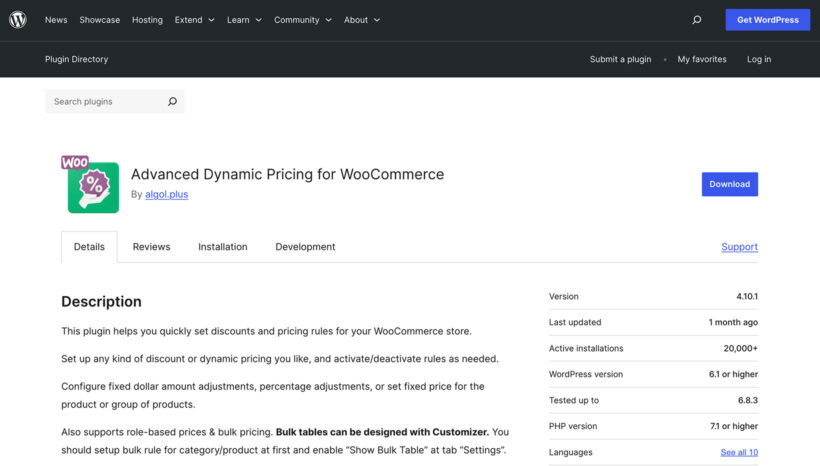This screenshot has width=820, height=466.
Task: Click the plugin search submit magnifier icon
Action: tap(172, 102)
